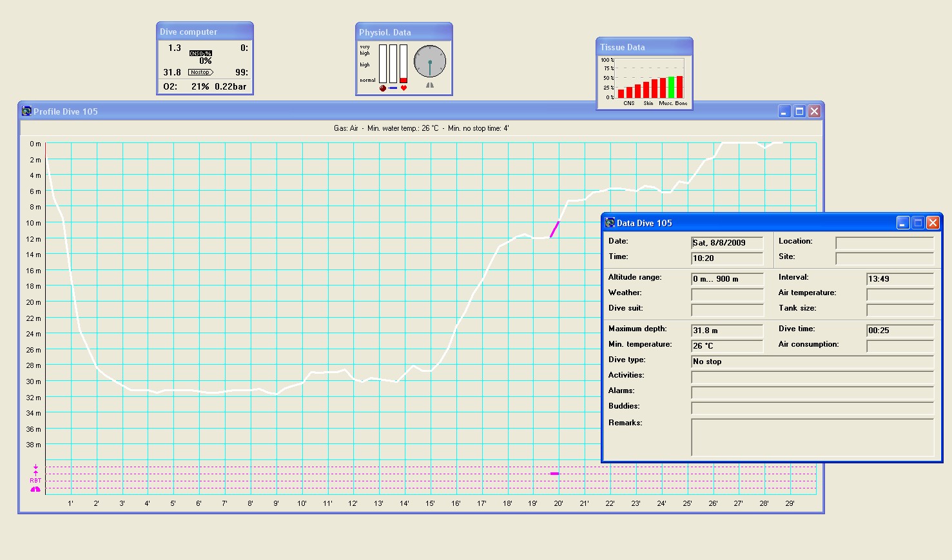Screen dimensions: 952x560
Task: Click the magenta lungs icon beside the chart
Action: (x=35, y=489)
